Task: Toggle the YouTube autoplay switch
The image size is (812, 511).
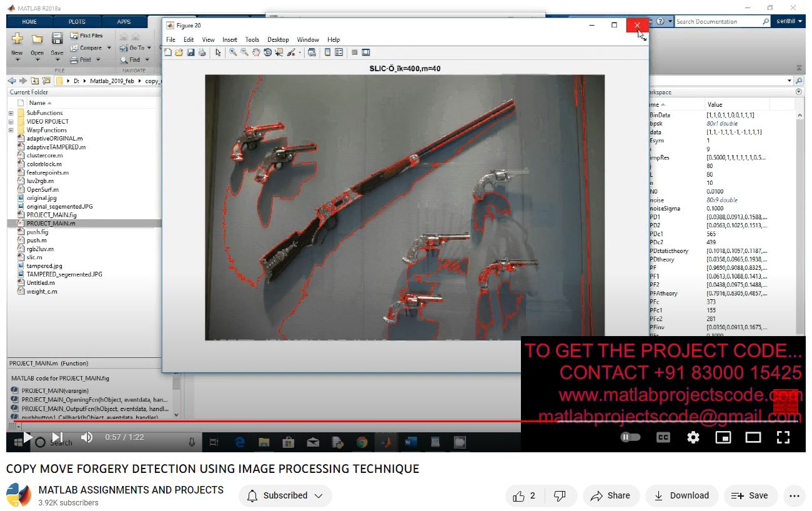Action: [630, 437]
